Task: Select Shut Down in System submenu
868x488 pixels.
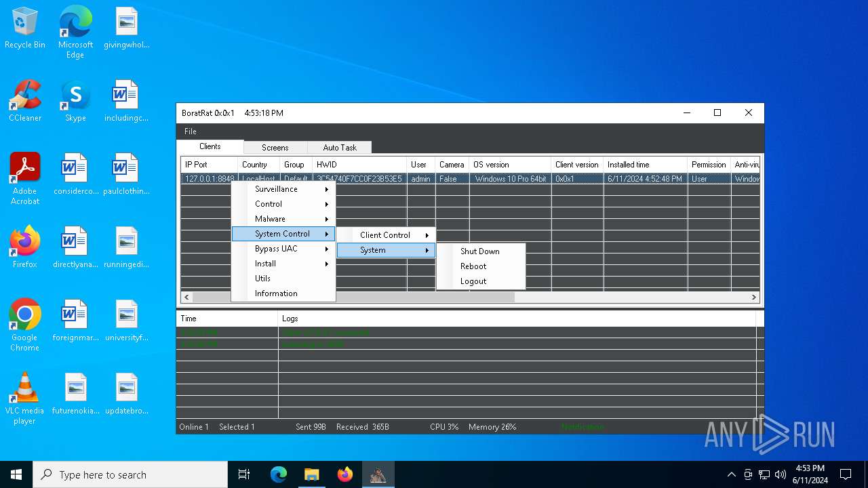Action: pyautogui.click(x=481, y=251)
